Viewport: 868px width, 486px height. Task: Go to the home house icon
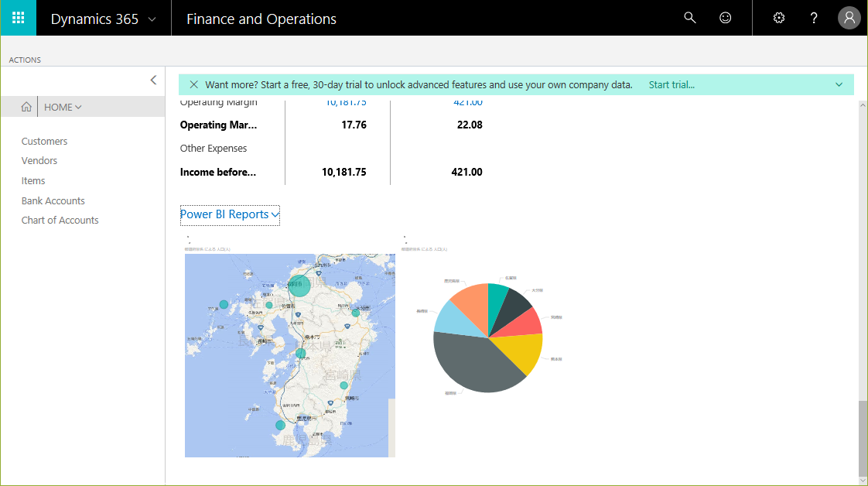pos(26,107)
